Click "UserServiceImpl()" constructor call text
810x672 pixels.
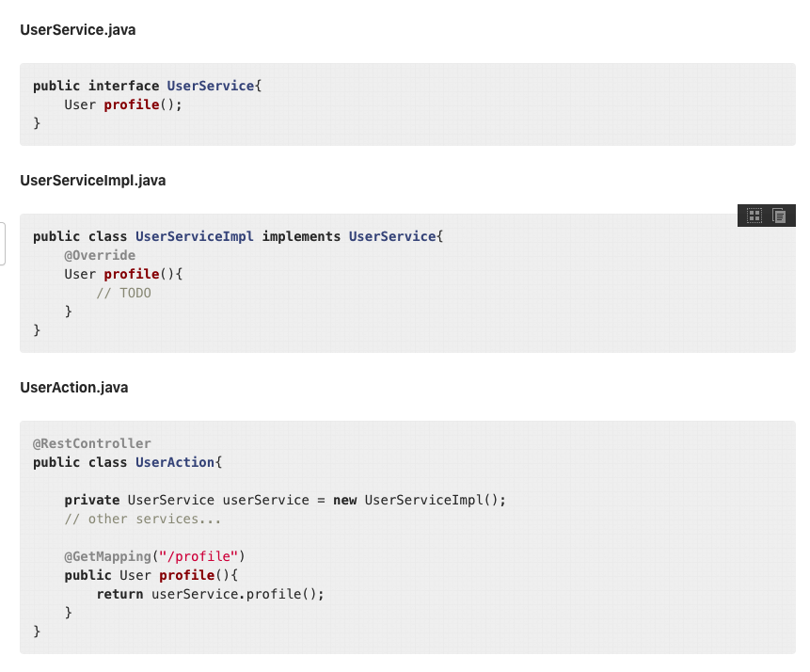click(x=432, y=500)
